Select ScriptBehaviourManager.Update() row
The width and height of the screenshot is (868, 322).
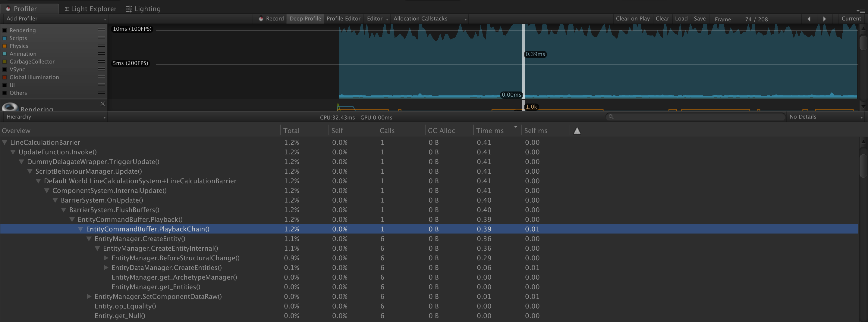[429, 172]
